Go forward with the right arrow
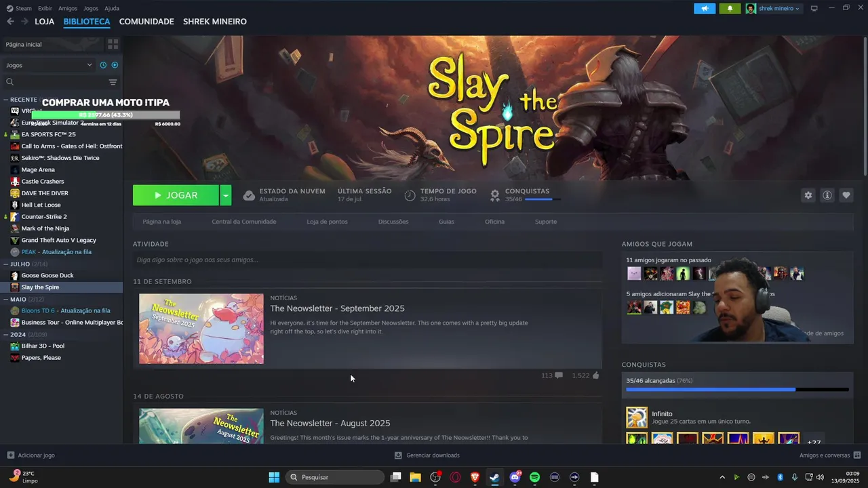868x488 pixels. point(24,22)
